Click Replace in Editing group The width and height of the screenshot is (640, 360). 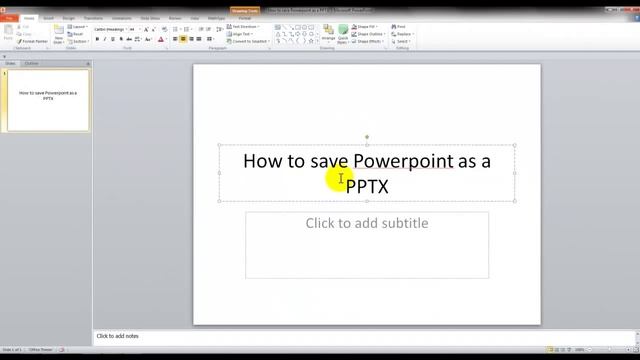pyautogui.click(x=402, y=34)
